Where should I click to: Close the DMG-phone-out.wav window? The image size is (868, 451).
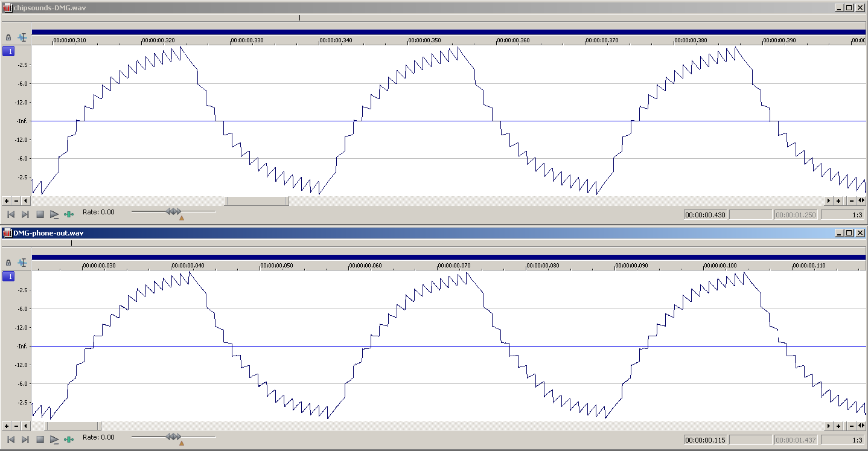pos(860,232)
